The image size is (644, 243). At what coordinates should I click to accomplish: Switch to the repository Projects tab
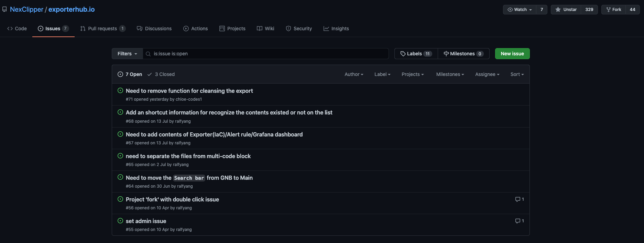232,29
